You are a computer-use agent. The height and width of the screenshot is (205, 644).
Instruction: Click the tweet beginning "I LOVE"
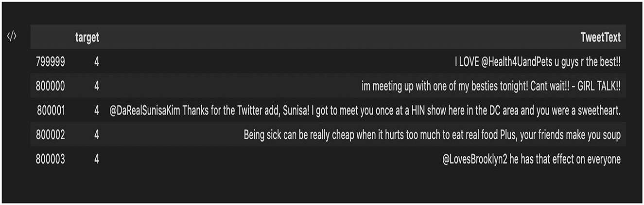[538, 62]
